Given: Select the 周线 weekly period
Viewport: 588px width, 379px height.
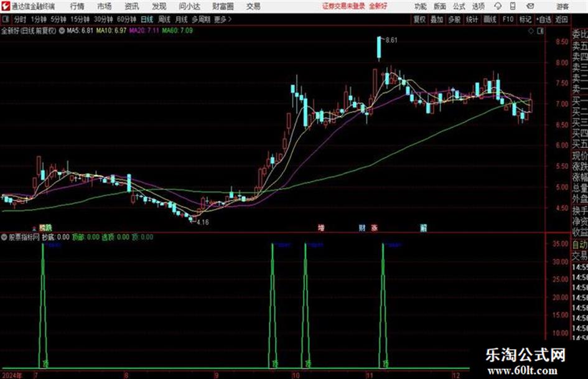Looking at the screenshot, I should [x=164, y=19].
